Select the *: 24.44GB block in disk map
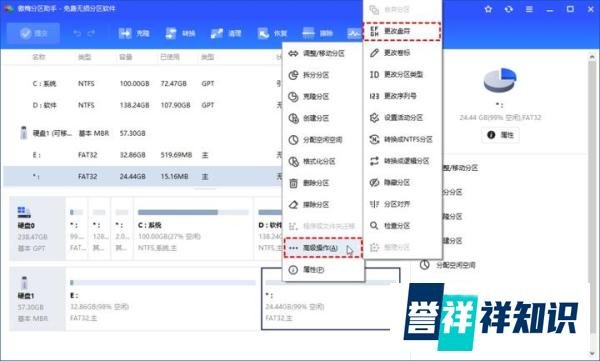Image resolution: width=600 pixels, height=361 pixels. pyautogui.click(x=331, y=299)
